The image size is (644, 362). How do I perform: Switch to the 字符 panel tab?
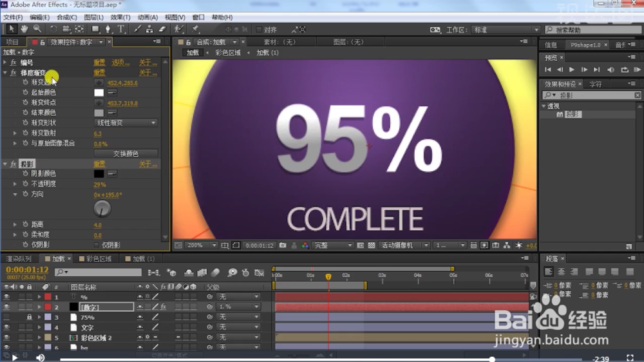(596, 84)
